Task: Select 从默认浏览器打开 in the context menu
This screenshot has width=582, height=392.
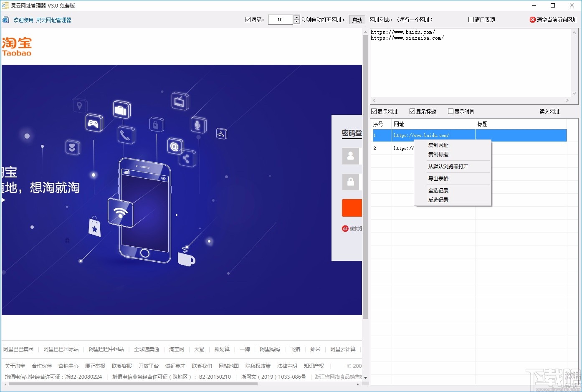Action: coord(448,166)
